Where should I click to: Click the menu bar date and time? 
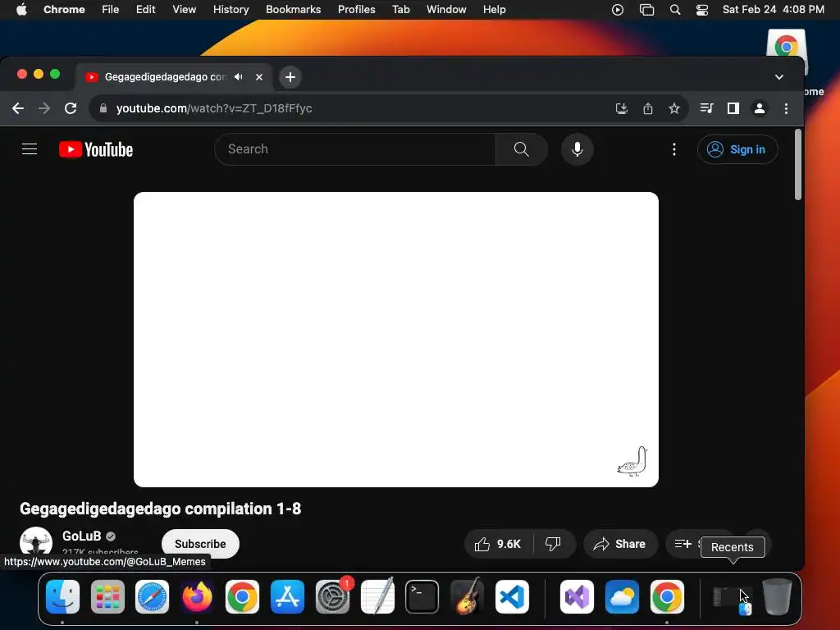pos(773,9)
